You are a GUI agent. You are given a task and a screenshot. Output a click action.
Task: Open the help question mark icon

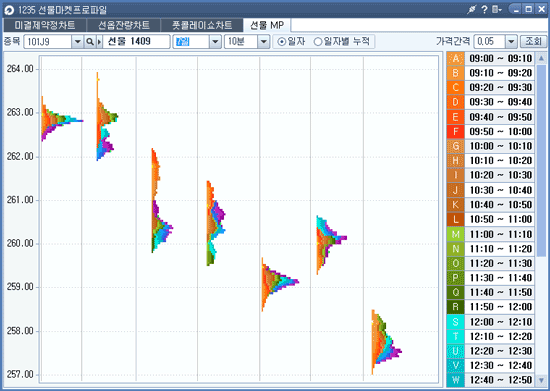pyautogui.click(x=484, y=9)
